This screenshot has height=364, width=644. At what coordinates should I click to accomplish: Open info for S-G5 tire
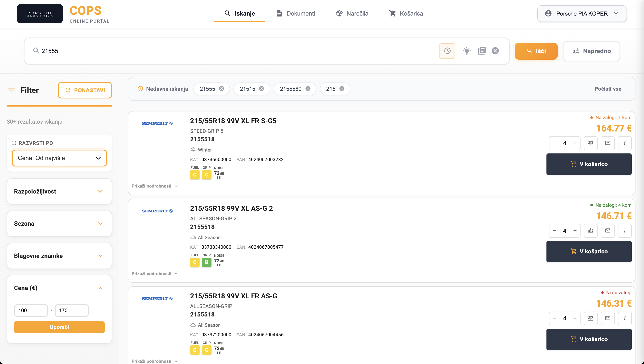(x=624, y=143)
